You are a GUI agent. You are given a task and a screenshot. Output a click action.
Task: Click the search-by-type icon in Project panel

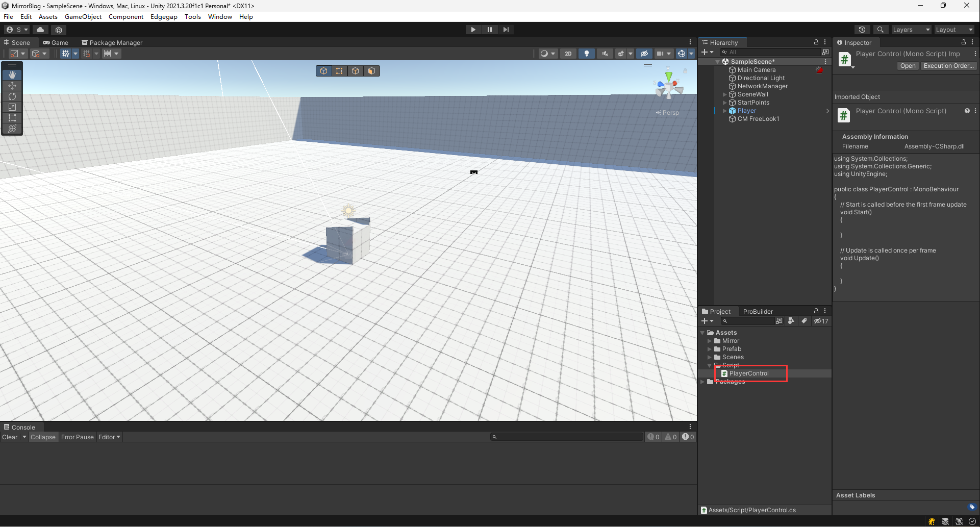click(x=791, y=321)
